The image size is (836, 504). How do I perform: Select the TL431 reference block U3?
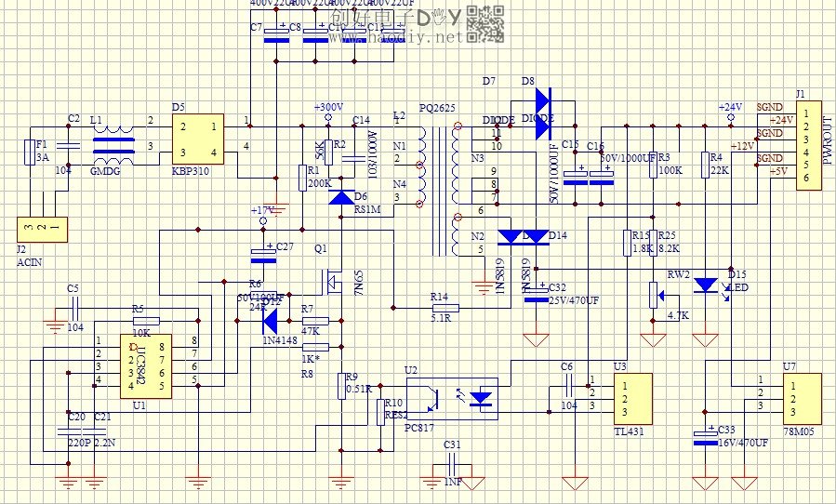tap(632, 398)
